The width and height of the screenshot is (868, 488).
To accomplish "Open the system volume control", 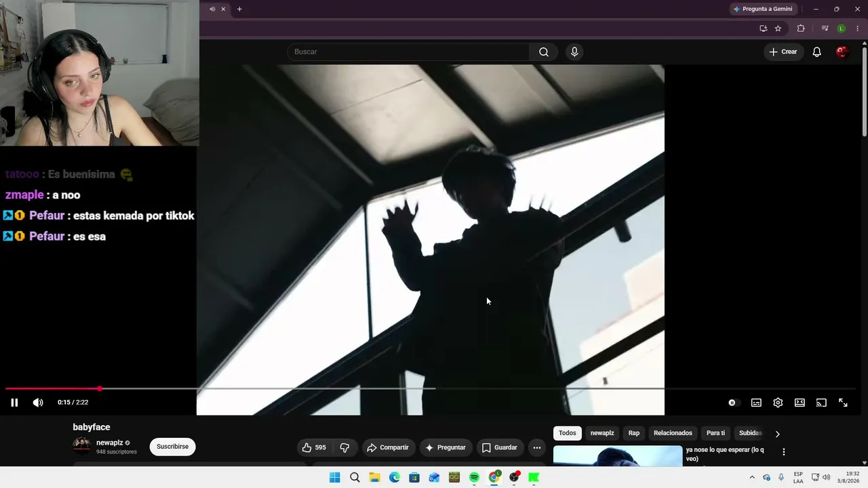I will [x=826, y=477].
